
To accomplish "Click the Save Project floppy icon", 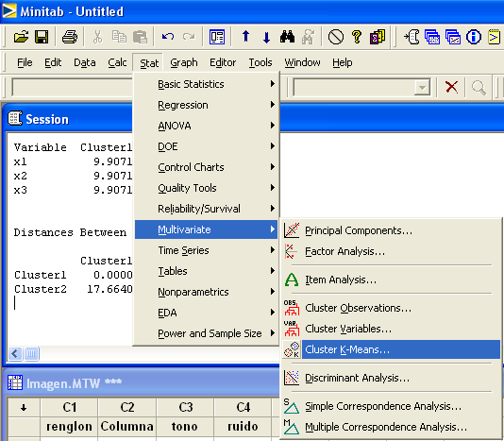I will pos(42,37).
